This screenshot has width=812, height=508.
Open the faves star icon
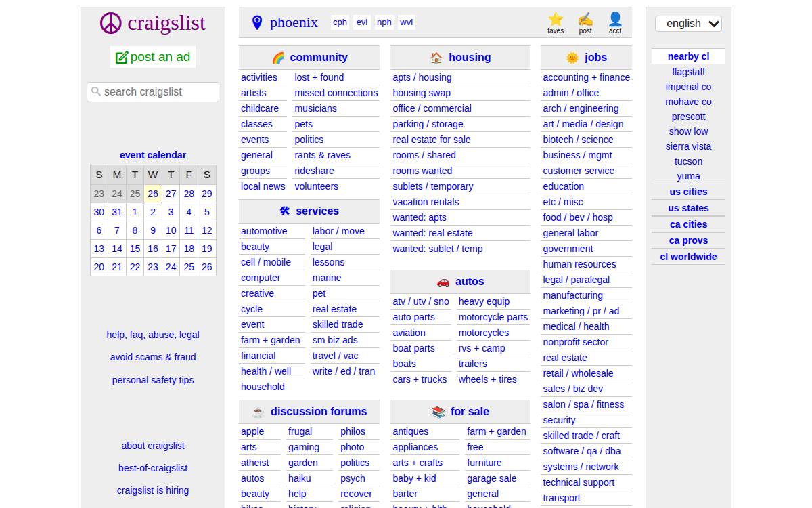556,19
